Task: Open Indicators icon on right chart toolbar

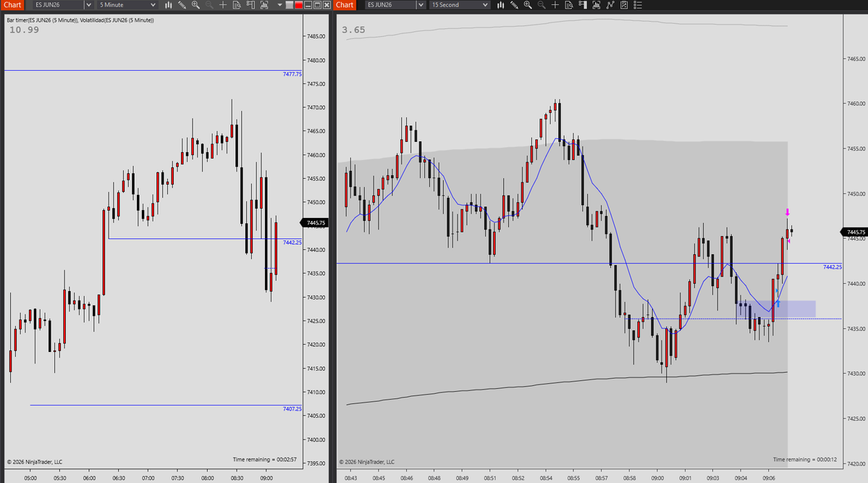Action: pos(610,5)
